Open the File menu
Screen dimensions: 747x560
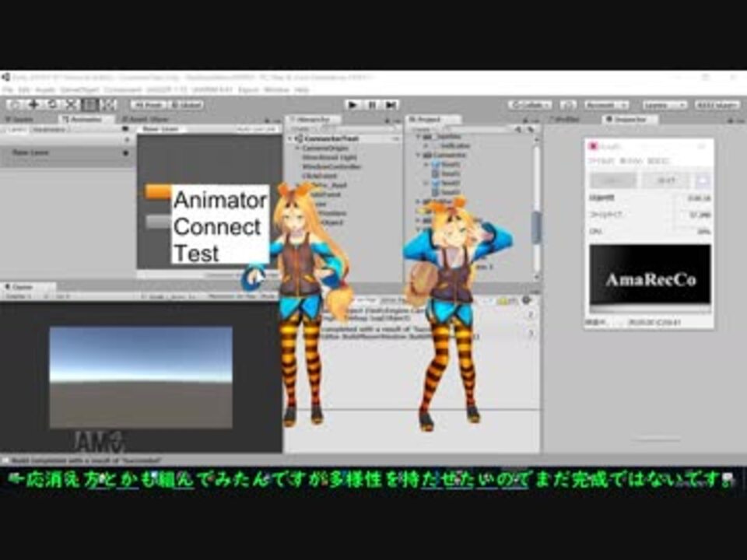pyautogui.click(x=8, y=89)
